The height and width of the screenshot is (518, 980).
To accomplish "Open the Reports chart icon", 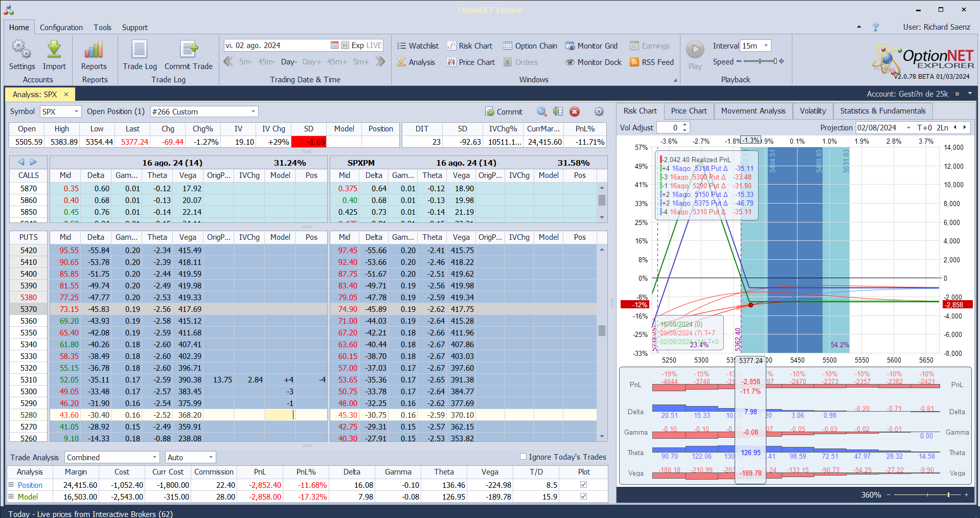I will 94,50.
